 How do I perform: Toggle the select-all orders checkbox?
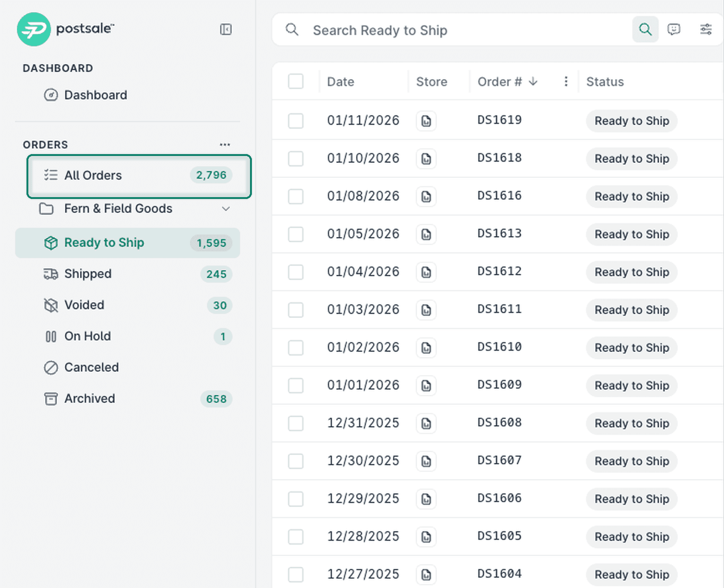point(296,81)
